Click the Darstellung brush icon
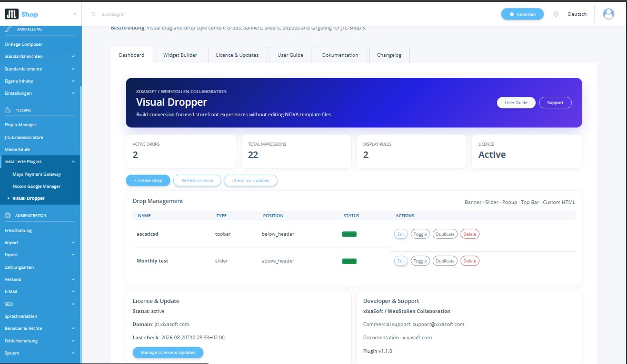 pos(7,29)
